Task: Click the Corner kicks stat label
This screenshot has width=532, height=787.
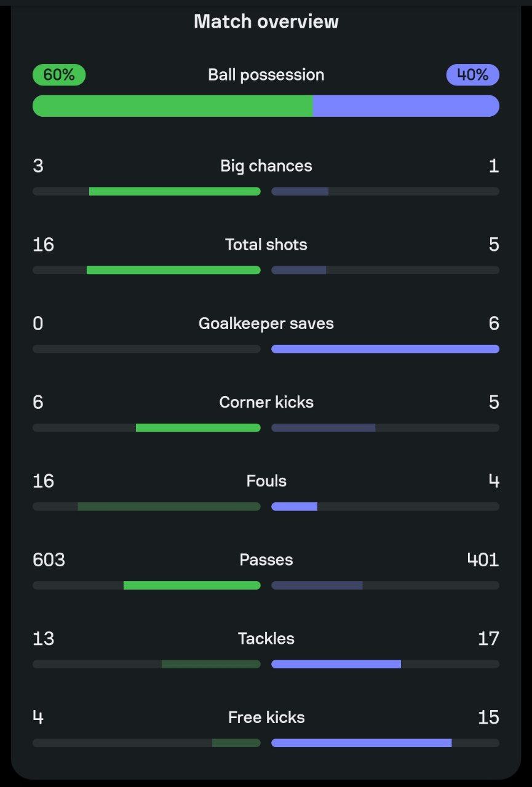Action: 266,402
